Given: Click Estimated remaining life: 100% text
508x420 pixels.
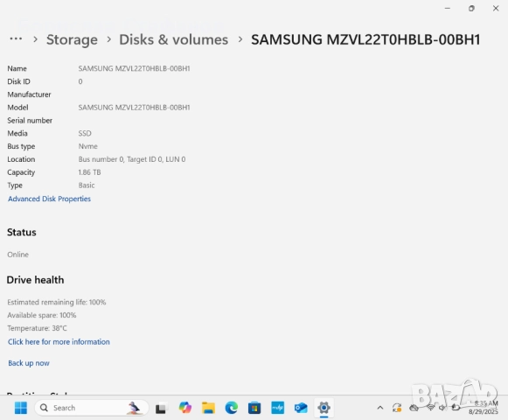Looking at the screenshot, I should 57,302.
